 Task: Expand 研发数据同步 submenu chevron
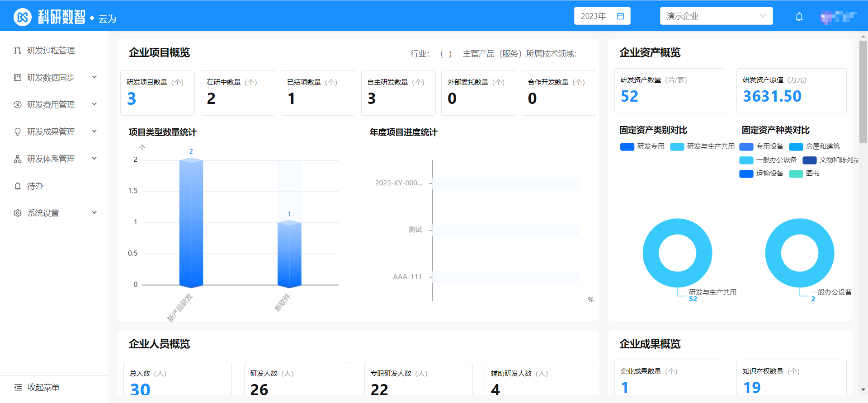pos(94,77)
